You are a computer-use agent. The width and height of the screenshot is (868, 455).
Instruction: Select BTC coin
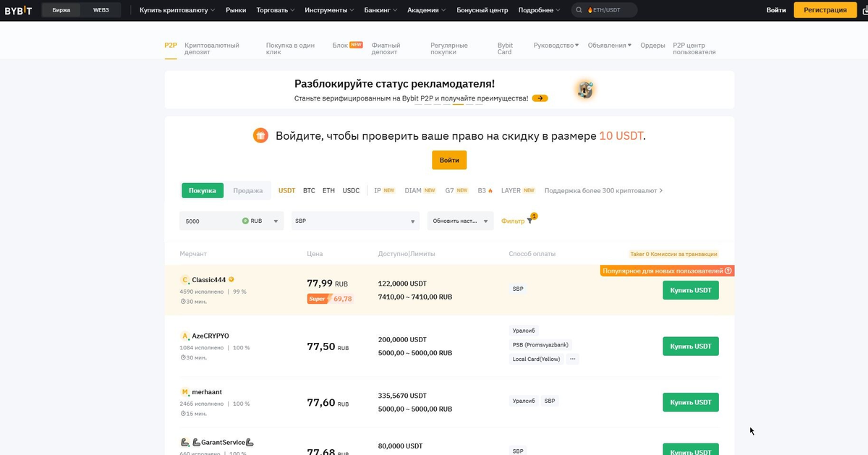(x=309, y=190)
